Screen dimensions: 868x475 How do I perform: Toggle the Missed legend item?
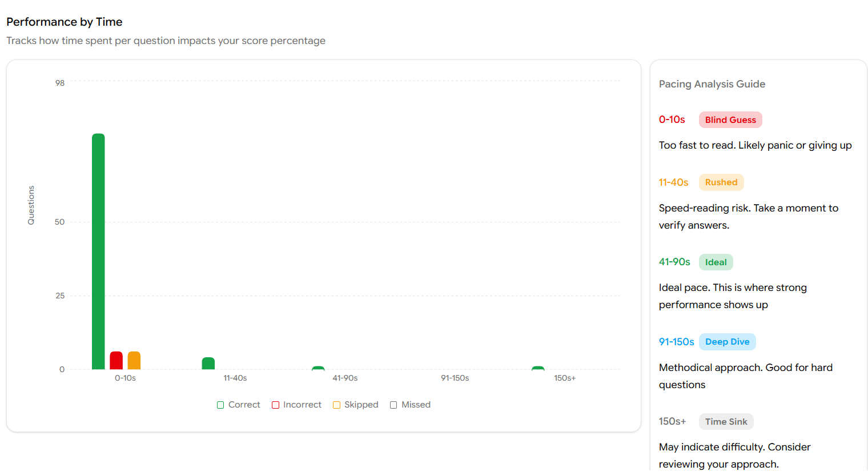click(410, 405)
